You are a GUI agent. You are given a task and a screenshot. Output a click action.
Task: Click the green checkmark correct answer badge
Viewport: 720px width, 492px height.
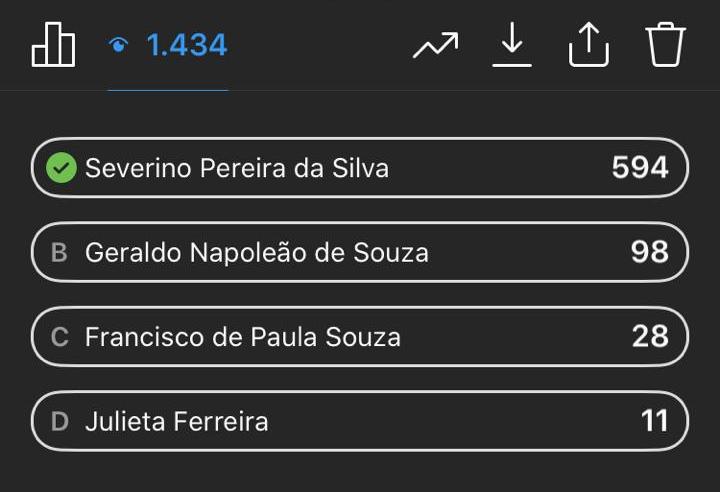[61, 168]
